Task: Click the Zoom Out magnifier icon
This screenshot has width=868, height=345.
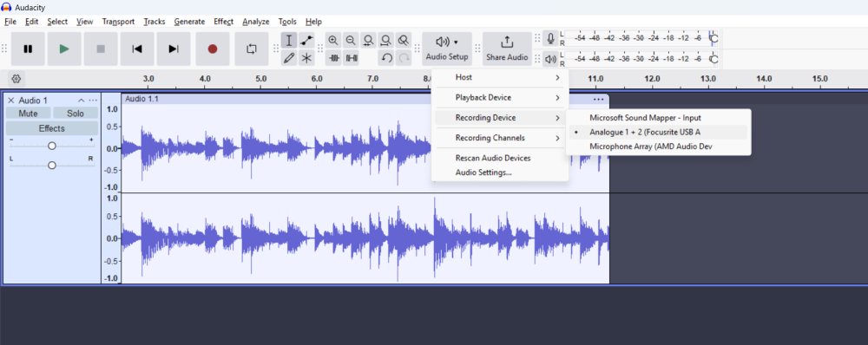Action: (x=351, y=41)
